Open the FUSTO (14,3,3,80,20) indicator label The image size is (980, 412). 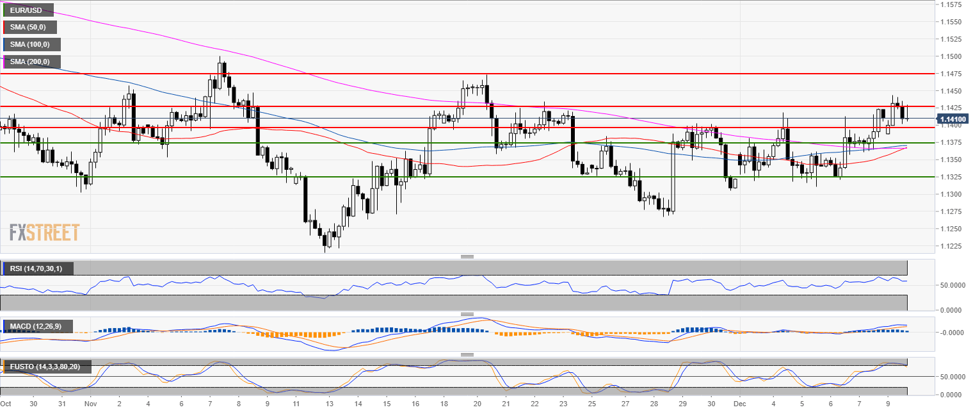point(49,367)
